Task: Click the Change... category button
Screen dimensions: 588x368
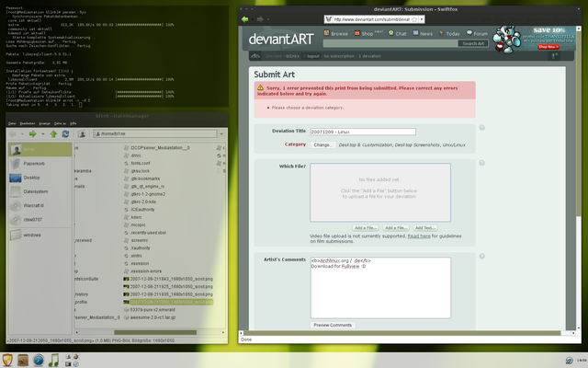Action: click(322, 145)
